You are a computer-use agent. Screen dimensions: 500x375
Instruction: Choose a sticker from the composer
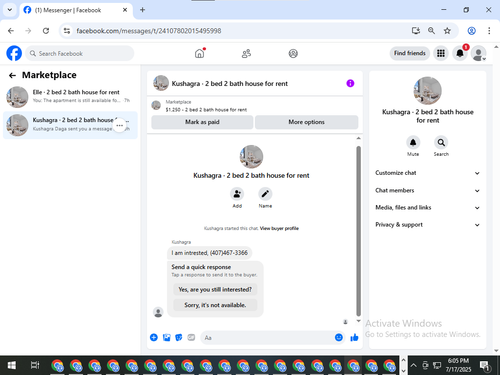(179, 337)
